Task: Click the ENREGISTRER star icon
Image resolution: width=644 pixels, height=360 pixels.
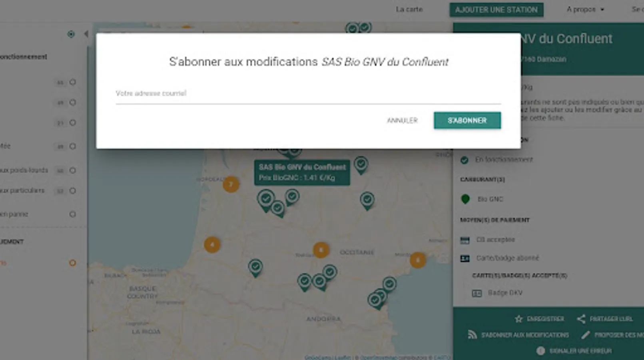Action: tap(518, 319)
